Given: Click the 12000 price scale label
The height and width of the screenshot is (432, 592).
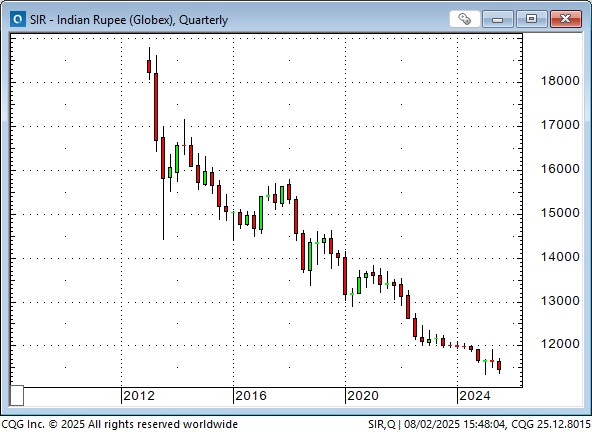Looking at the screenshot, I should pyautogui.click(x=560, y=344).
